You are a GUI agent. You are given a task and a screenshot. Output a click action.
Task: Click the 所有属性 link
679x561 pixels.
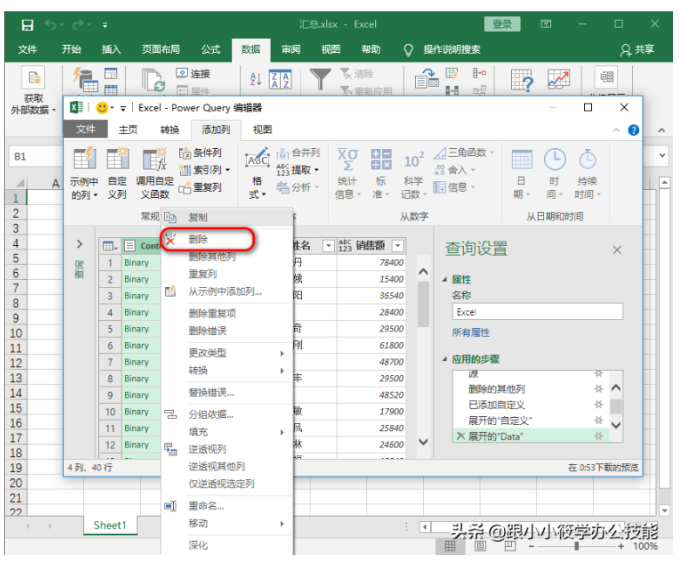(x=471, y=332)
